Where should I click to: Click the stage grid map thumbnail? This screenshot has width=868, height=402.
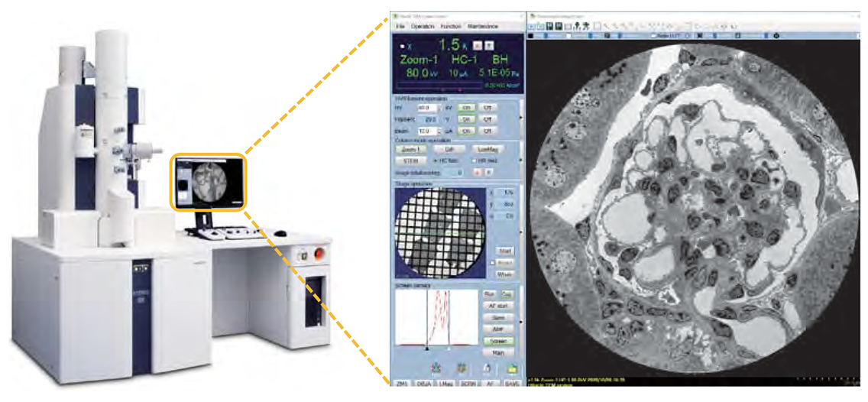pos(440,233)
